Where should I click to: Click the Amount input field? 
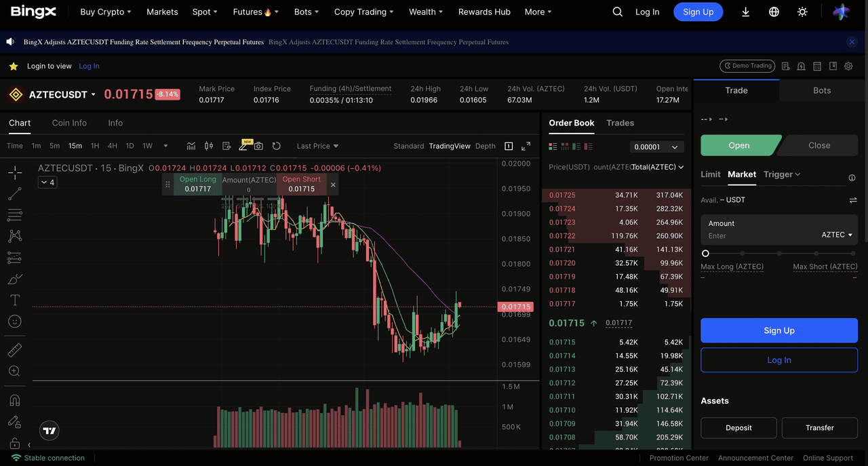click(759, 236)
